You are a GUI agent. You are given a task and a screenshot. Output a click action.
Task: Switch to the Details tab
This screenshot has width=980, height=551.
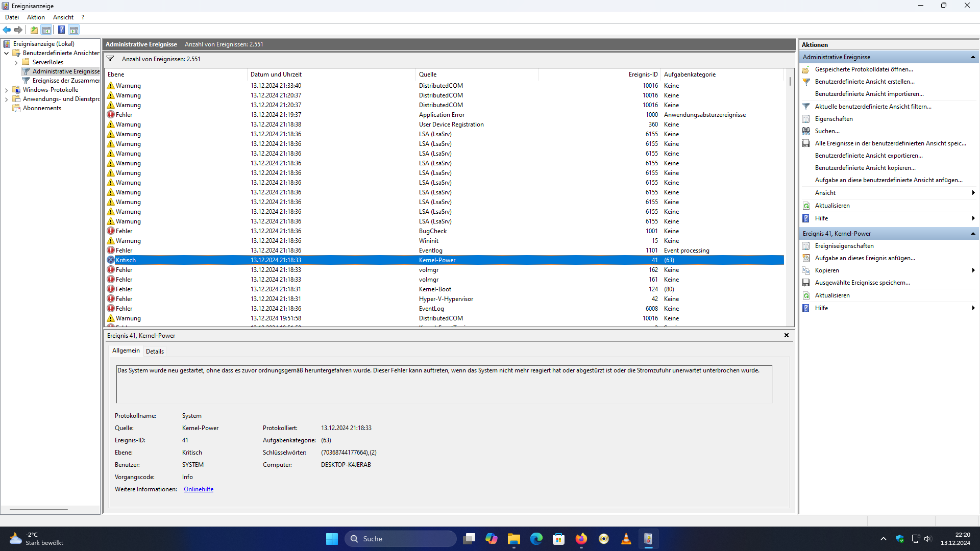(155, 352)
